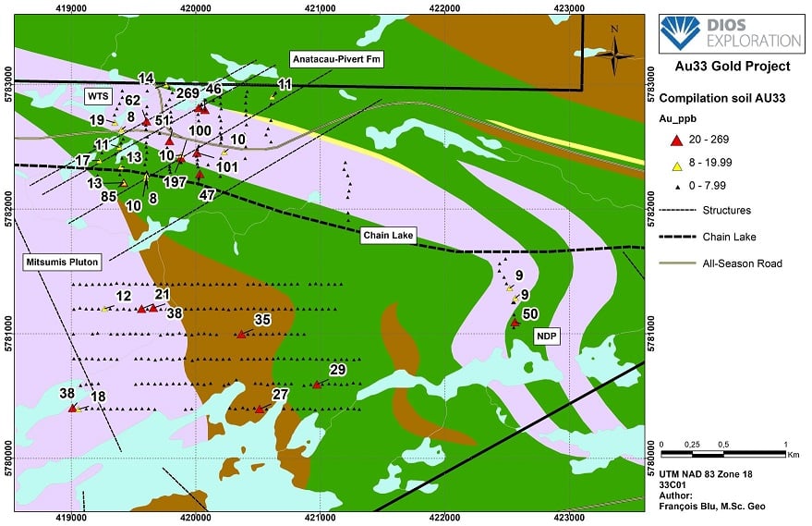Click the kilometer scale bar
Image resolution: width=812 pixels, height=526 pixels.
pos(722,453)
